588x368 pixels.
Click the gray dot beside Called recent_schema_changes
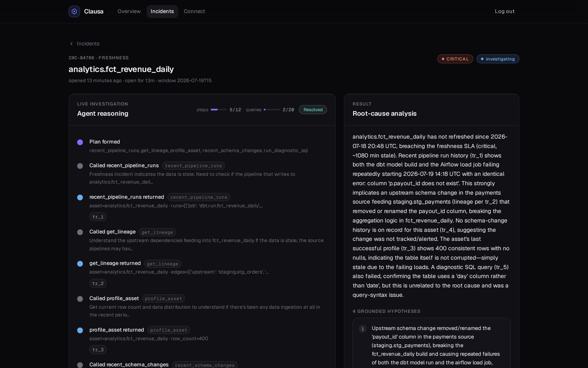(80, 365)
